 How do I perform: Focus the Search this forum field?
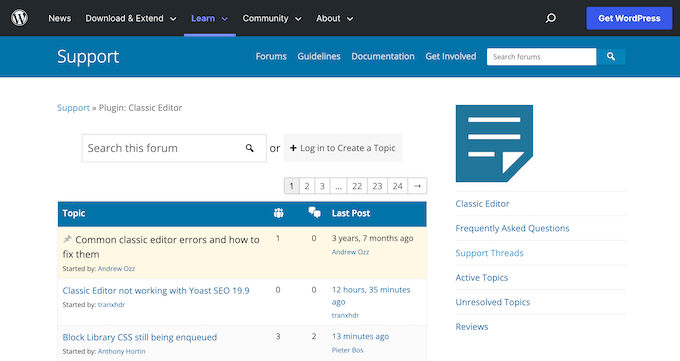pos(174,148)
